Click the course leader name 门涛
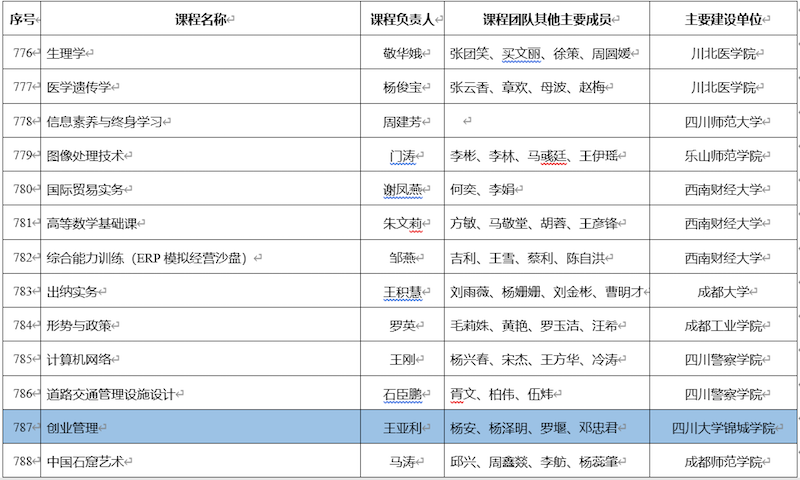800x480 pixels. pyautogui.click(x=402, y=155)
